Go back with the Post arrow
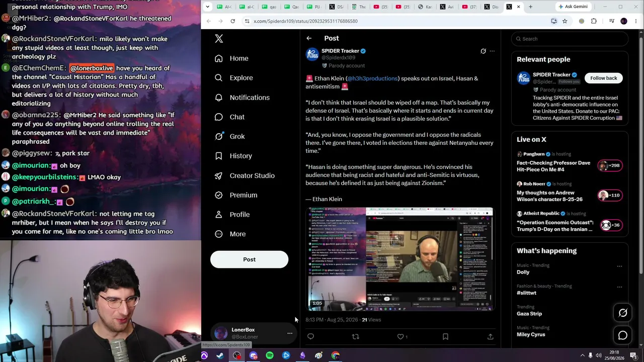Screen dimensions: 644x362 (309, 38)
